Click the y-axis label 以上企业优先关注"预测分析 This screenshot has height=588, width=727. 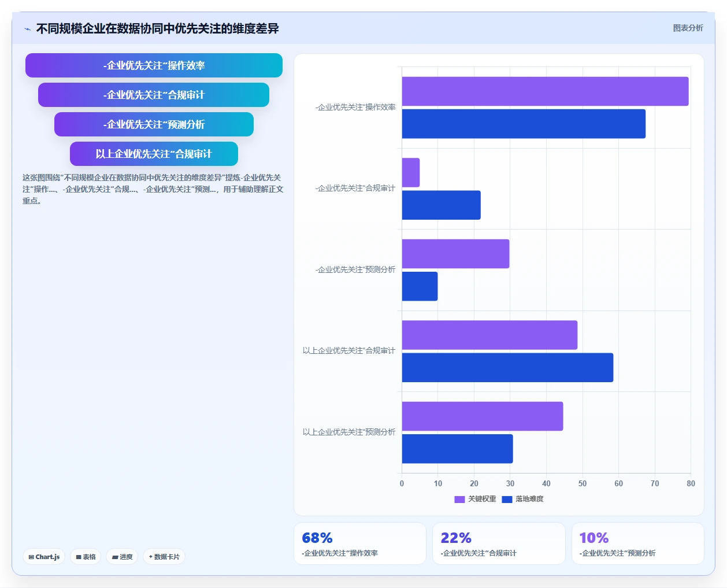[349, 432]
